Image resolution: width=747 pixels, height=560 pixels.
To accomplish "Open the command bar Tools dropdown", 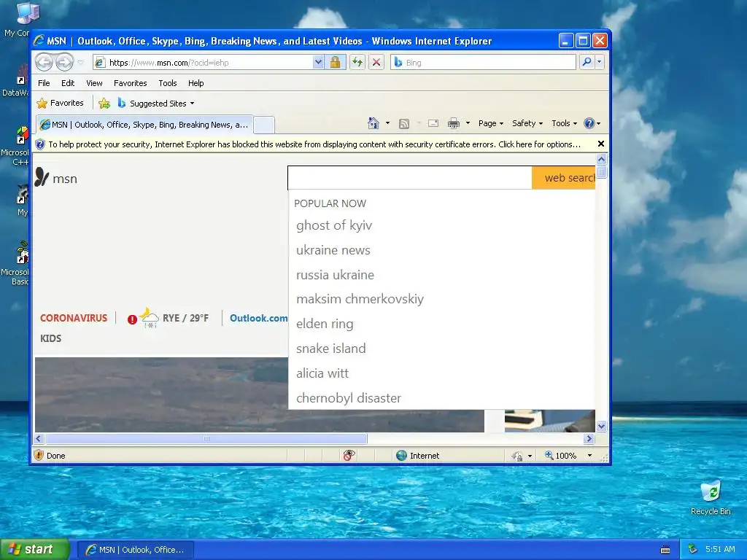I will tap(564, 123).
